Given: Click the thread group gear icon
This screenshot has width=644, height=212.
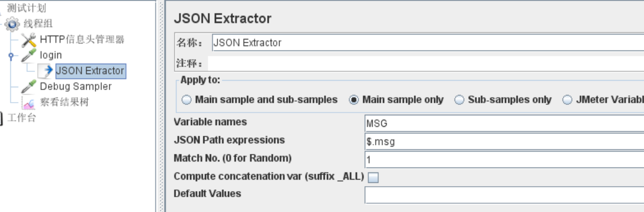Looking at the screenshot, I should 12,24.
